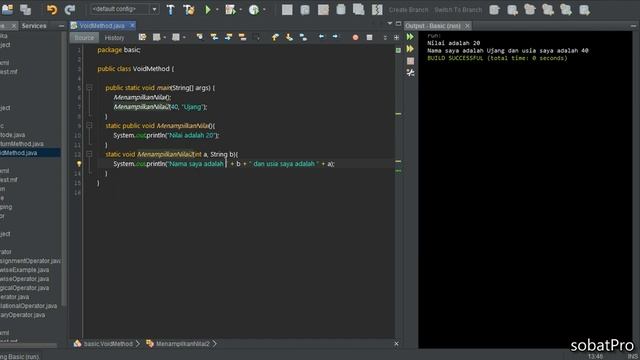Screen dimensions: 640x360
Task: Show the open documents list dropdown
Action: (389, 24)
